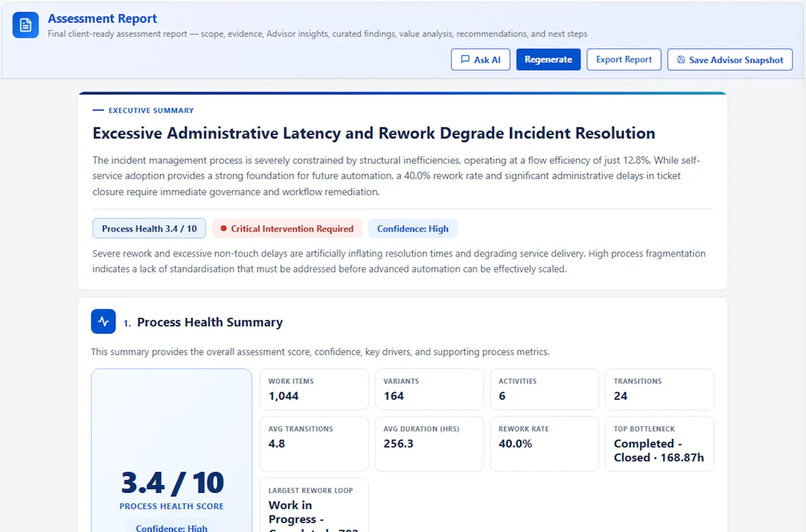
Task: Select the Rework Rate 40.0% card
Action: coord(544,444)
